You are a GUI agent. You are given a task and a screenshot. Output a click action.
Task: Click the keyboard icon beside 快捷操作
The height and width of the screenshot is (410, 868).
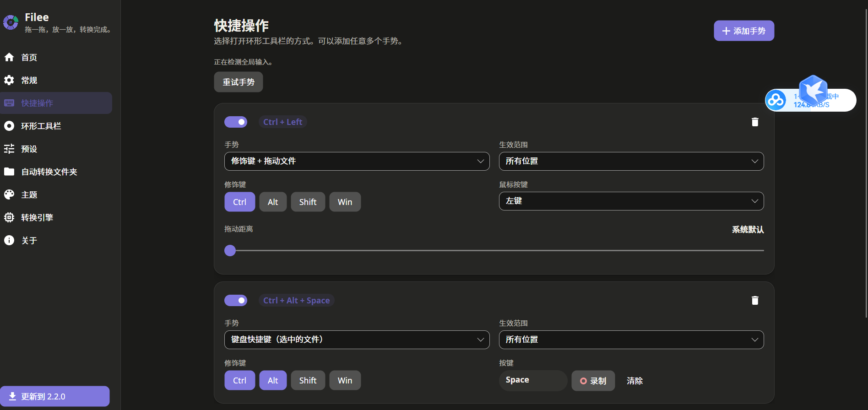pyautogui.click(x=9, y=103)
